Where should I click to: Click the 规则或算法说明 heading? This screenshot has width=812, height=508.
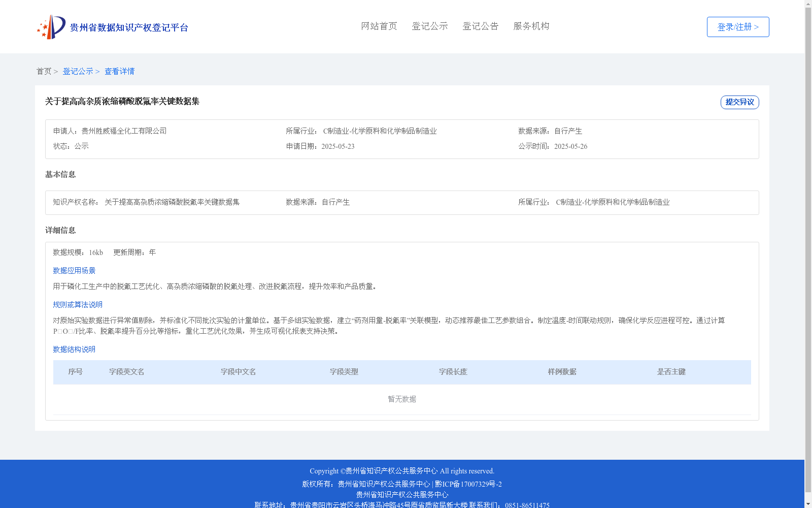(x=78, y=305)
